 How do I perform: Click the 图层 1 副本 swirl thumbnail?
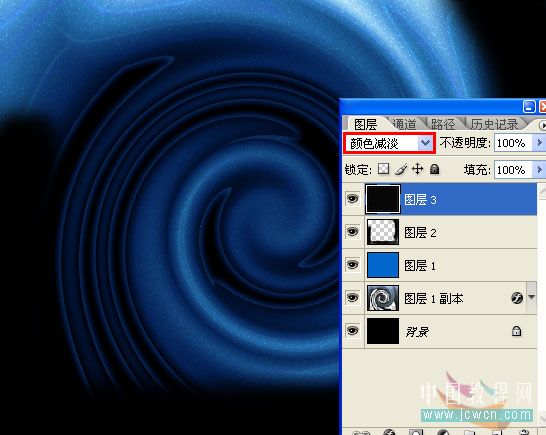pyautogui.click(x=383, y=298)
